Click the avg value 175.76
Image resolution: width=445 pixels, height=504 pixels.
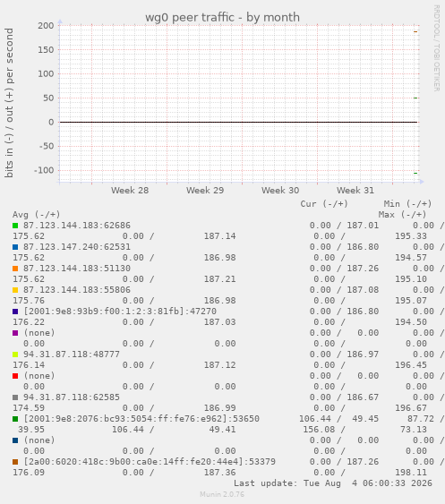[29, 301]
